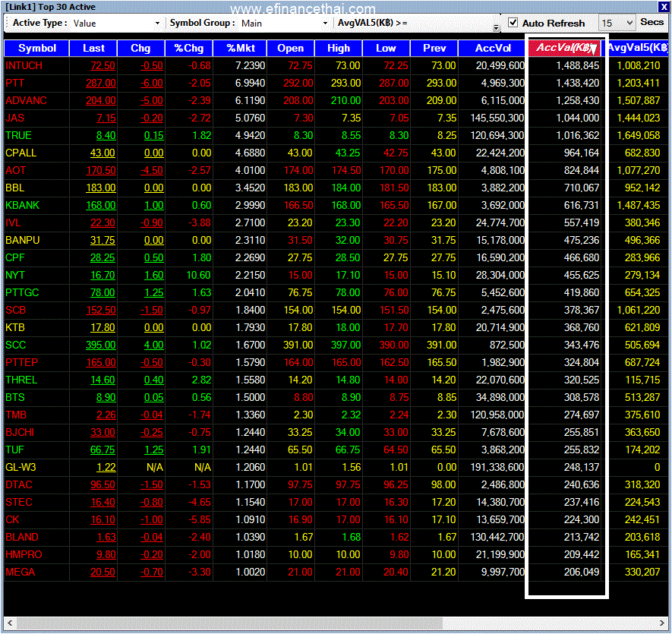Screen dimensions: 672x634
Task: Sort by the Symbol column header
Action: point(37,48)
